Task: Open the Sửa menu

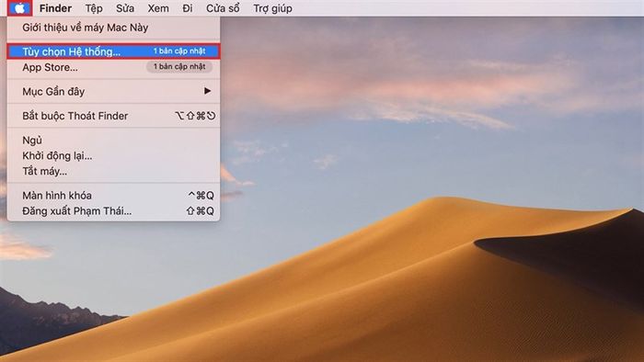Action: [125, 8]
